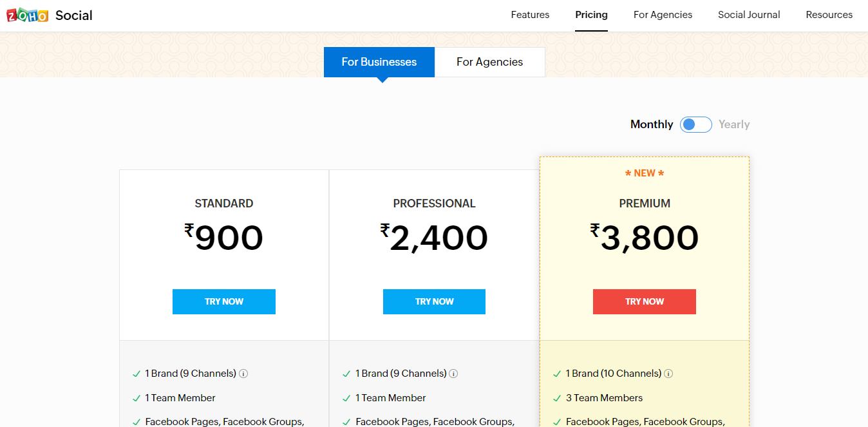The height and width of the screenshot is (427, 868).
Task: Select Monthly billing label
Action: (x=652, y=124)
